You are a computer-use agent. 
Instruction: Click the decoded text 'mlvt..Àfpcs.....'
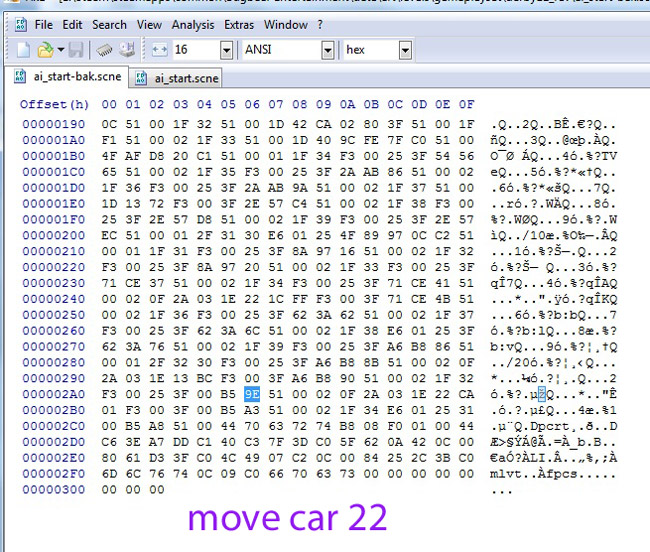tap(553, 474)
